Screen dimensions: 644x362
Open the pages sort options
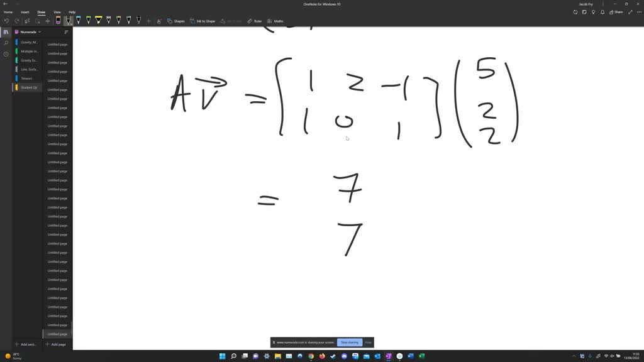pyautogui.click(x=66, y=31)
